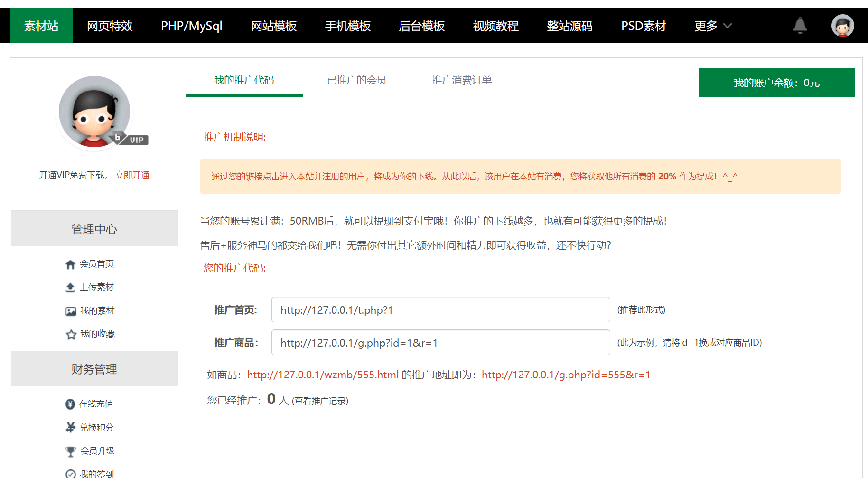Click the 我的账户余额 balance button
868x478 pixels.
click(777, 82)
